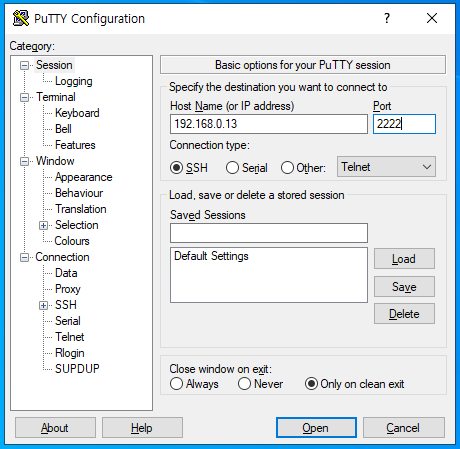The width and height of the screenshot is (460, 449).
Task: Select the Session category
Action: (54, 65)
